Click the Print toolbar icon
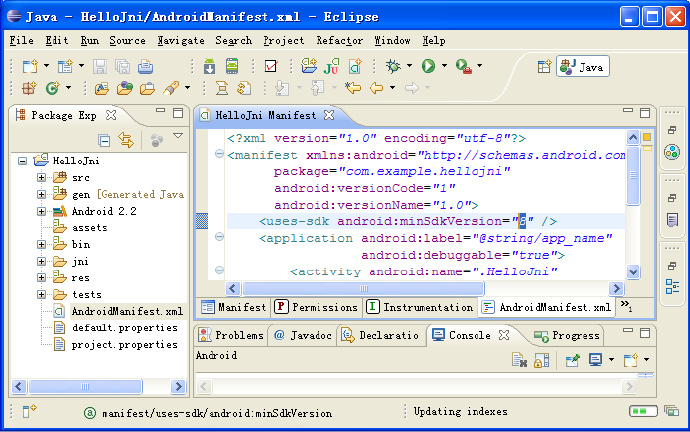 [x=145, y=66]
